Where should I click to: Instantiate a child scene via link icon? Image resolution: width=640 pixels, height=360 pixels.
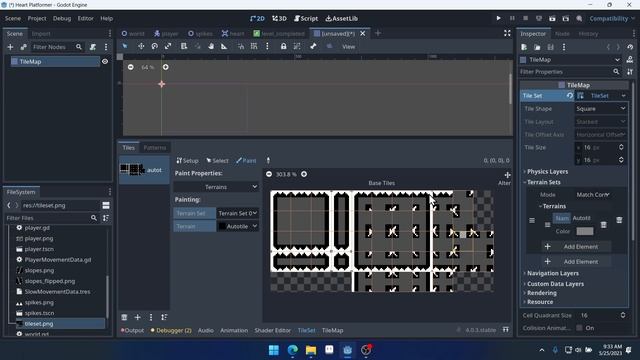click(24, 47)
